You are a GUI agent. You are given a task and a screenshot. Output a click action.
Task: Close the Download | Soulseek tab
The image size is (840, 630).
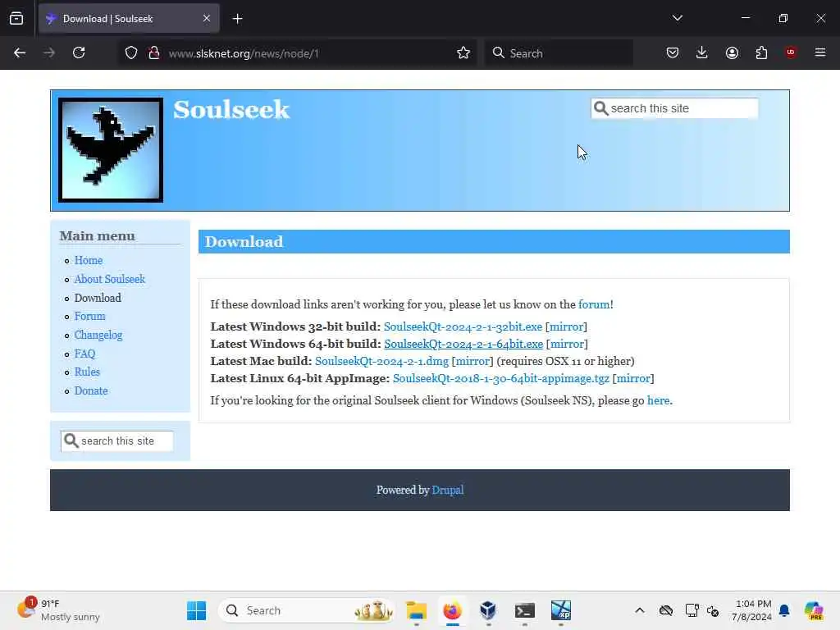[x=207, y=19]
